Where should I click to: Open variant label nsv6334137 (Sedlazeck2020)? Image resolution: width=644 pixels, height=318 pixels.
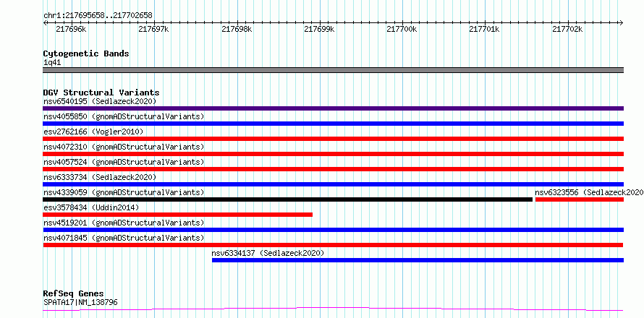click(268, 253)
